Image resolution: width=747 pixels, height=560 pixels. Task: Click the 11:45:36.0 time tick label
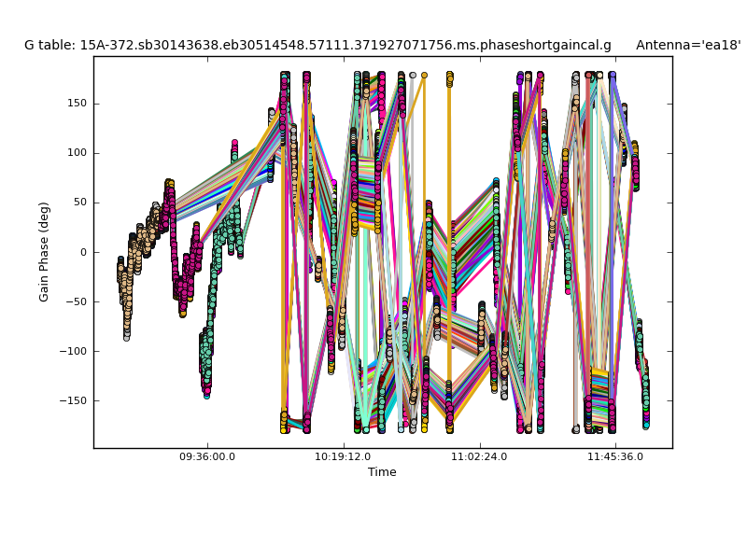point(614,457)
